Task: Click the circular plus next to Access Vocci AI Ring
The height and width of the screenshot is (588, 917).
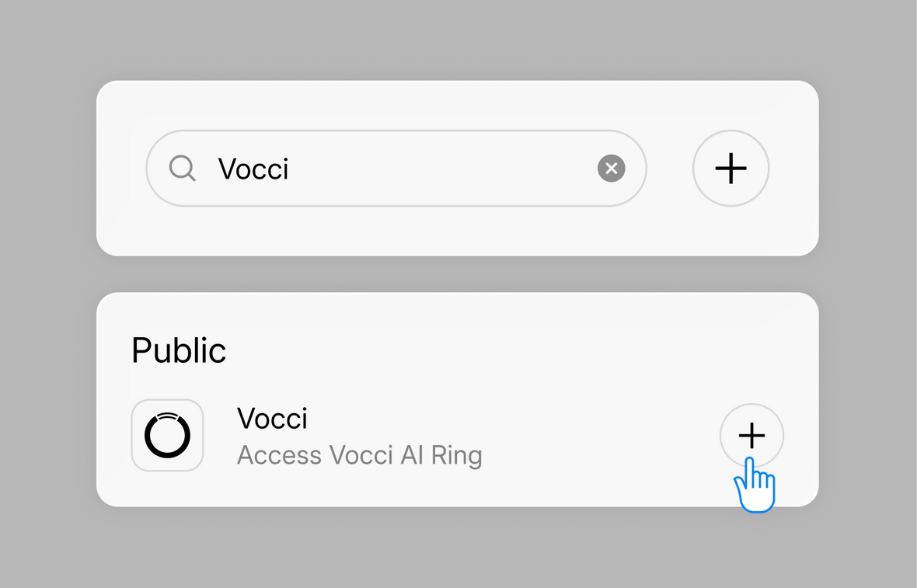Action: (x=751, y=436)
